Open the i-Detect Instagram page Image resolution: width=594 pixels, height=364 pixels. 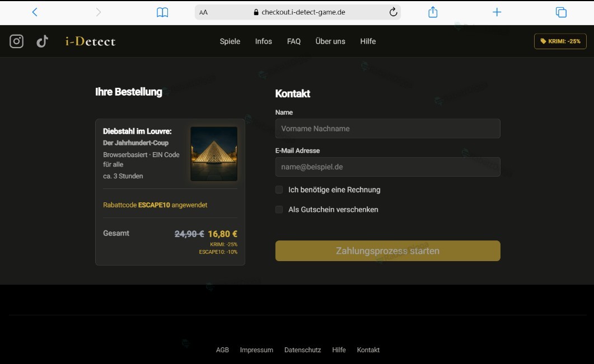16,41
